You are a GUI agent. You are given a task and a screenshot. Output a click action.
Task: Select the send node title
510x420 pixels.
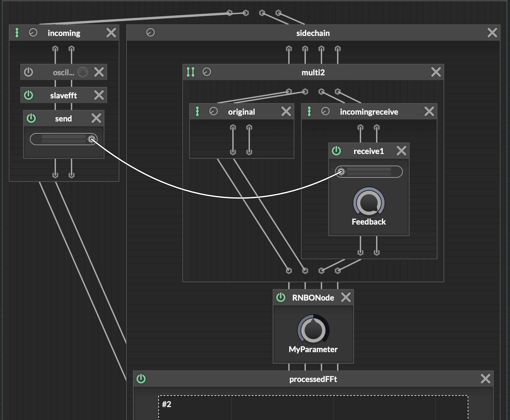tap(63, 118)
